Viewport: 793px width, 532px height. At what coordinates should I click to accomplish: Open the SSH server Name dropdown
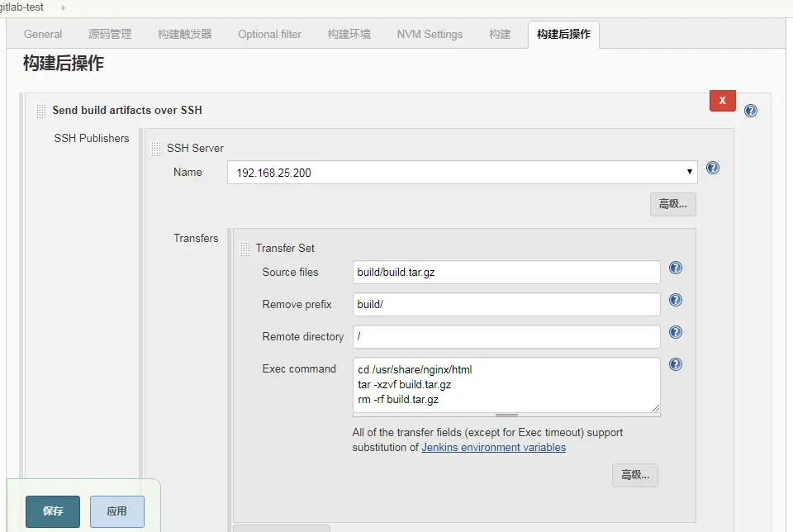[x=689, y=172]
